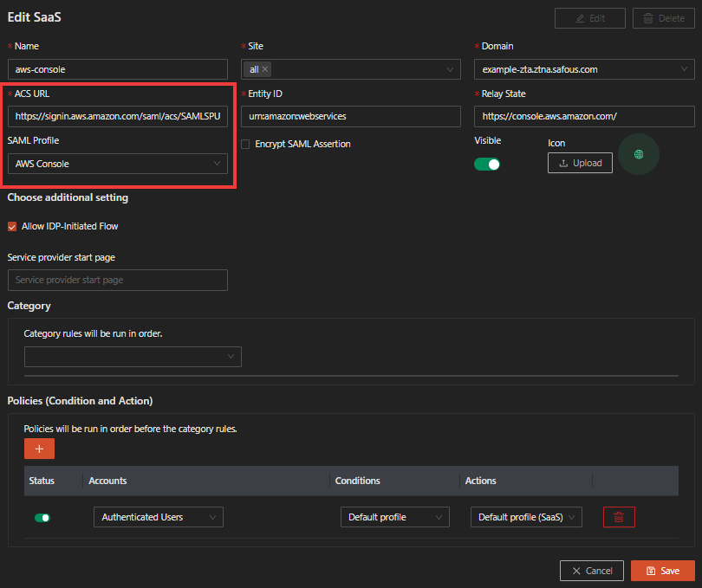Viewport: 702px width, 588px height.
Task: Click the Service provider start page field
Action: pos(117,280)
